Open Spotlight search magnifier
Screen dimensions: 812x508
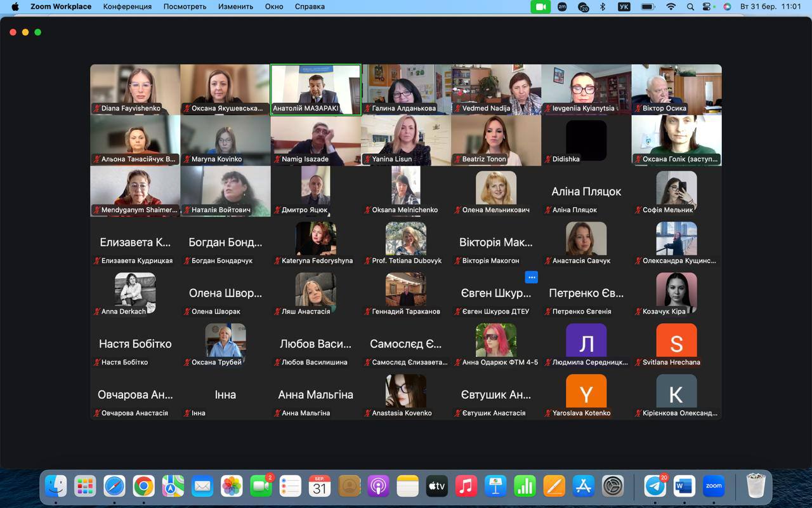690,7
